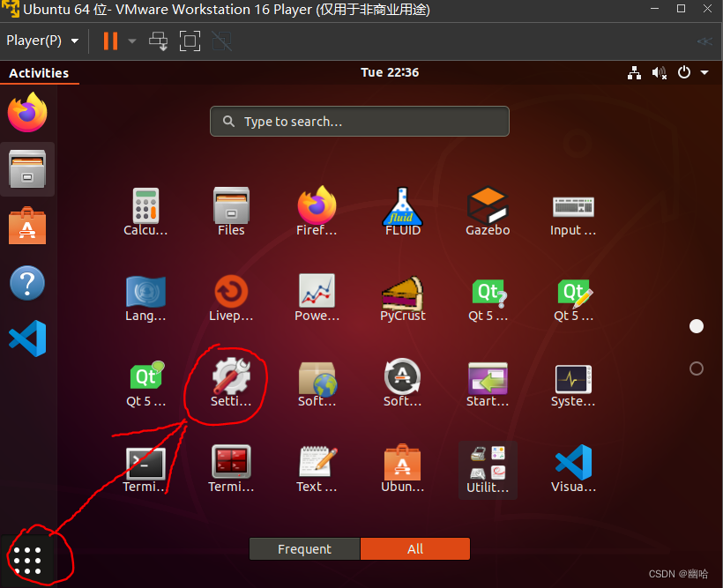Open the FLUID application
Screen dimensions: 723x588
pos(403,212)
